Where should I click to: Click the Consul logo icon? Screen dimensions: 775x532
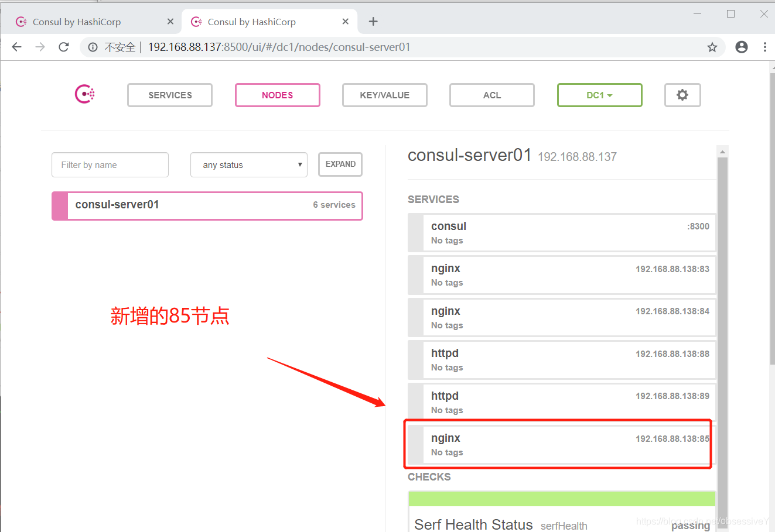point(85,94)
